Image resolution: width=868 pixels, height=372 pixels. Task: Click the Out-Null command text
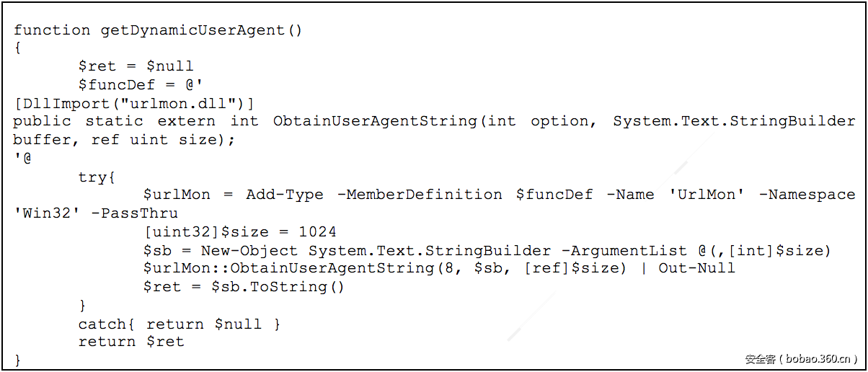pos(696,268)
